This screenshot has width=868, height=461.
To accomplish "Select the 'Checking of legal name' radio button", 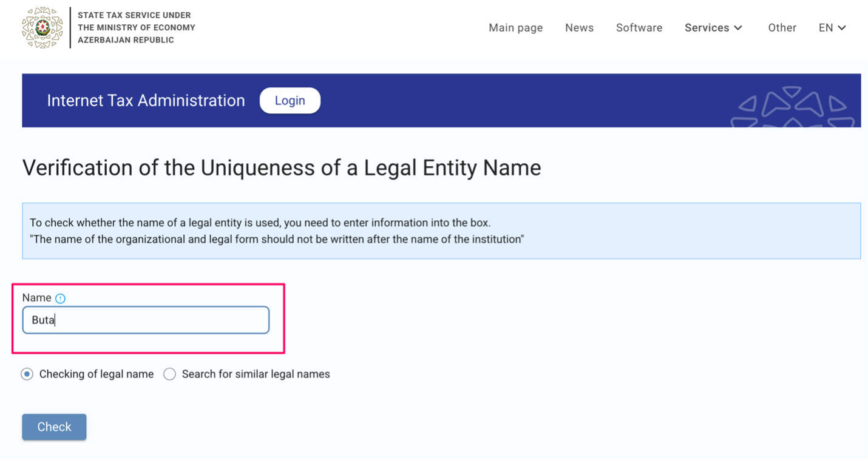I will point(27,374).
